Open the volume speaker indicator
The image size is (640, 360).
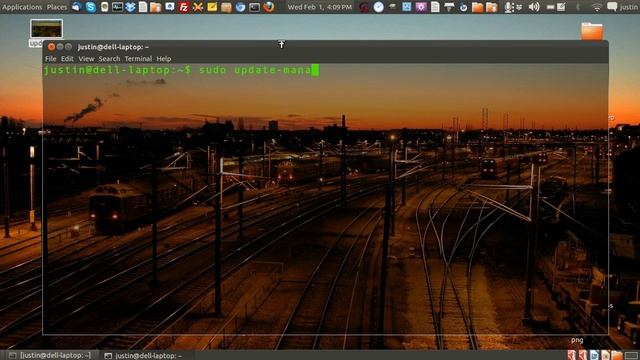click(x=534, y=7)
